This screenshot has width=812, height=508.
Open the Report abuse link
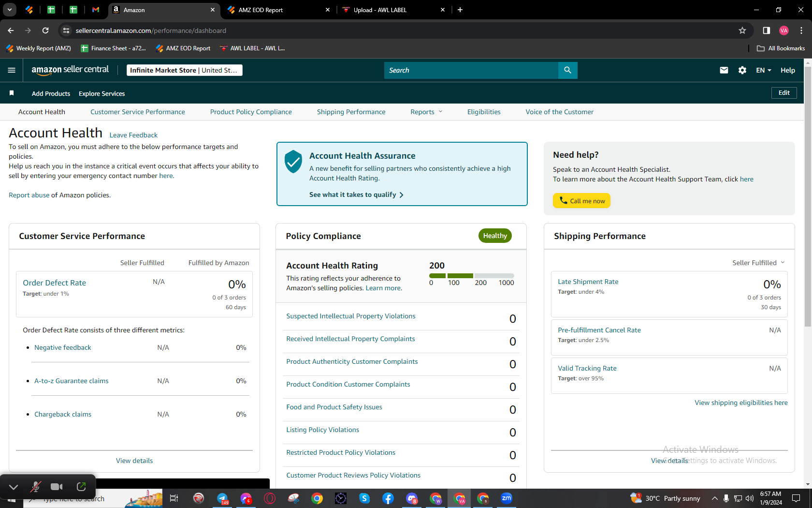click(29, 195)
